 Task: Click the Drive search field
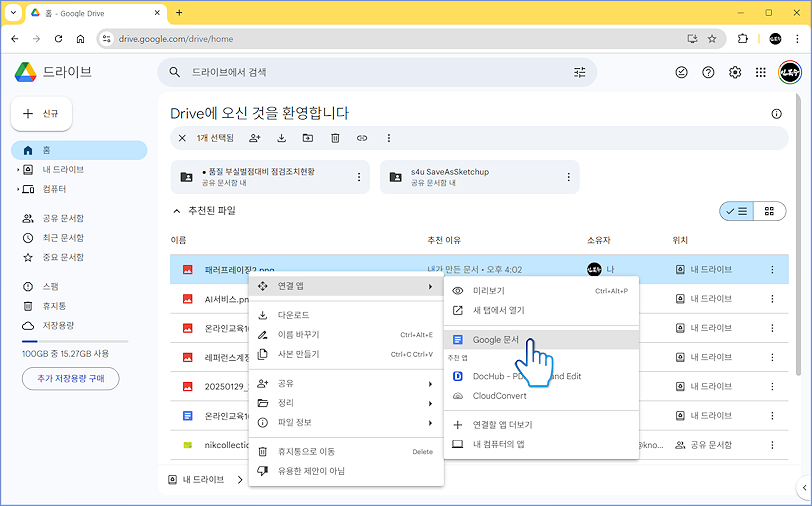pos(377,73)
